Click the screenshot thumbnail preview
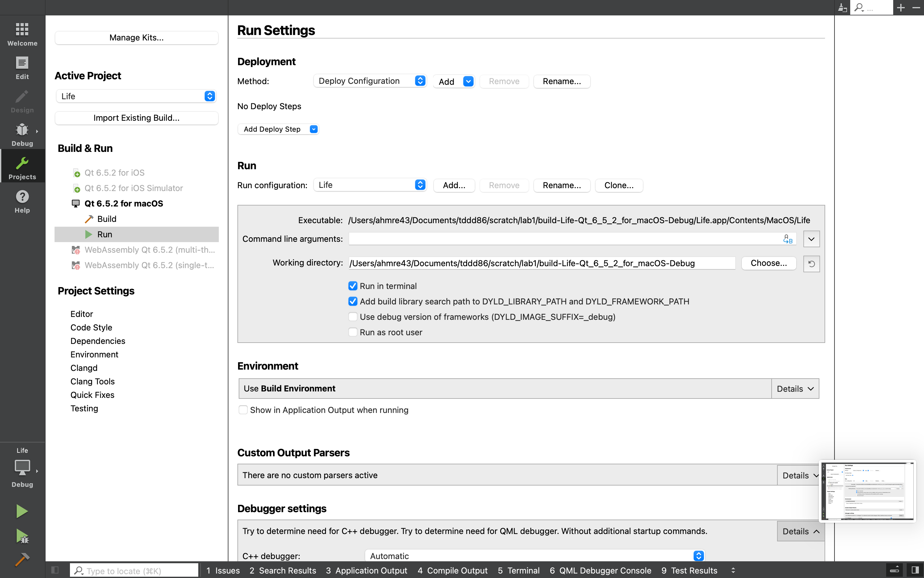Screen dimensions: 924x578 pyautogui.click(x=867, y=491)
